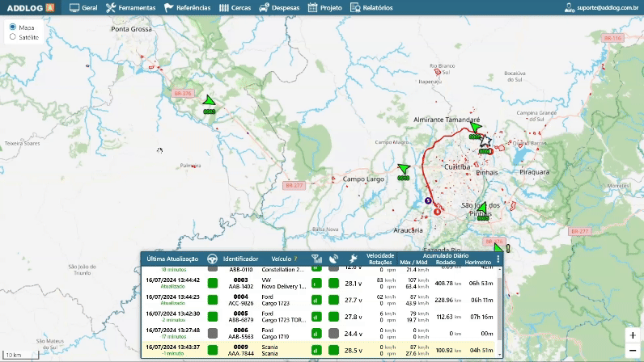
Task: Click the gray ignition status of vehicle 0006
Action: pos(213,333)
